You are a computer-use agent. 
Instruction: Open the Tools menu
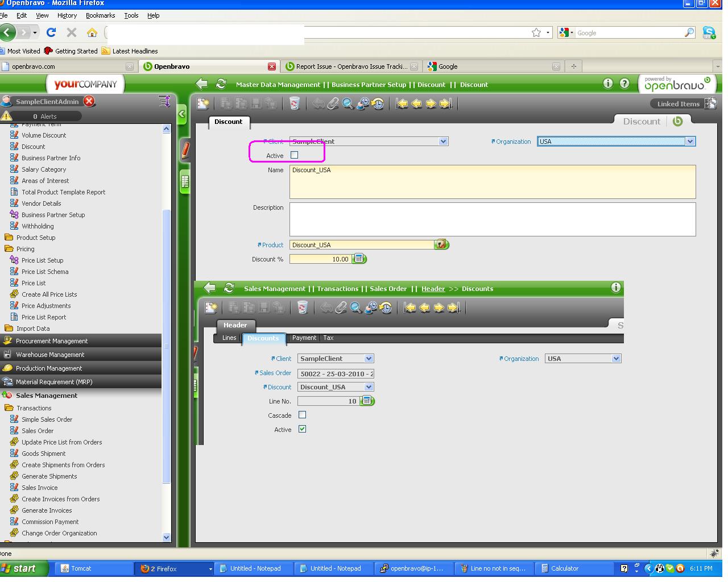131,15
